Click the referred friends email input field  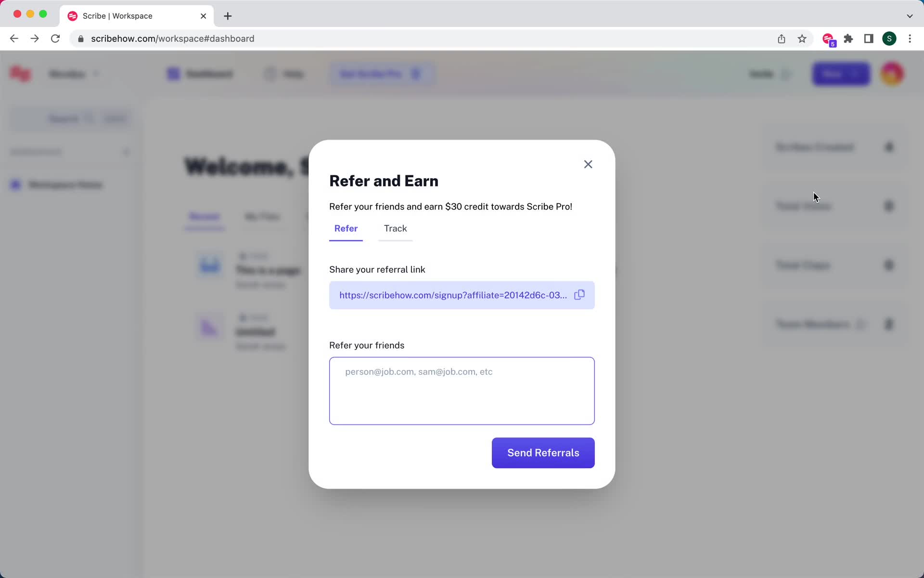[462, 390]
